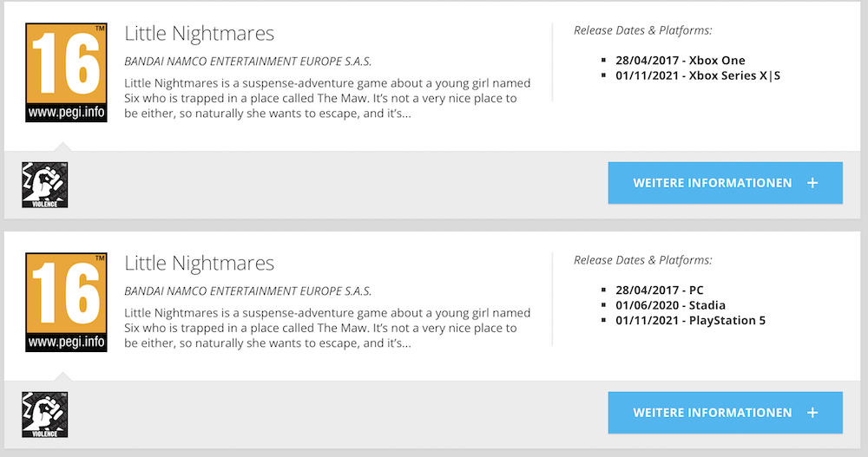Click the publisher name in the second entry
Screen dimensions: 868x457
(x=248, y=291)
